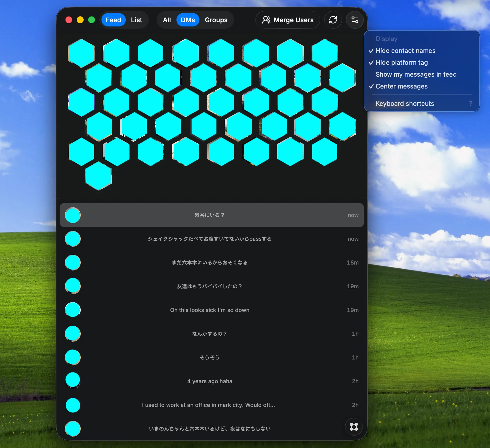Click the 18m timestamp
The image size is (490, 448).
(353, 263)
